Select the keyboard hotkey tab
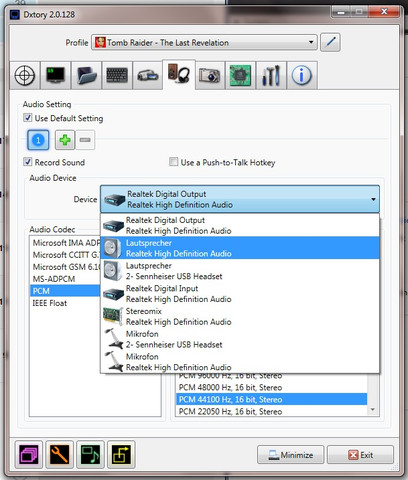The image size is (408, 480). click(117, 75)
